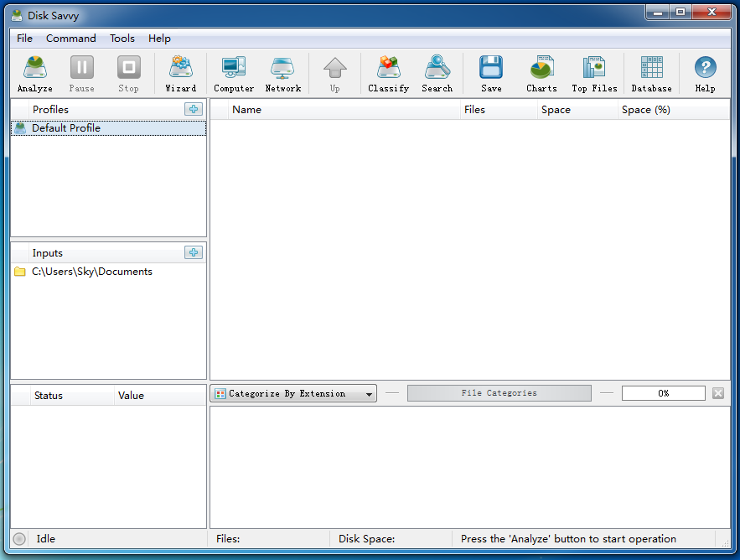This screenshot has width=740, height=560.
Task: Save the analysis report
Action: point(491,74)
